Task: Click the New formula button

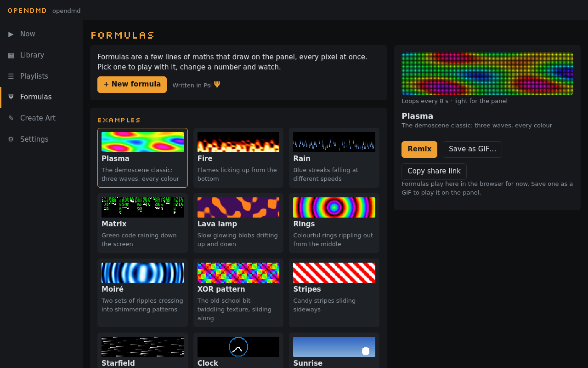Action: 132,85
